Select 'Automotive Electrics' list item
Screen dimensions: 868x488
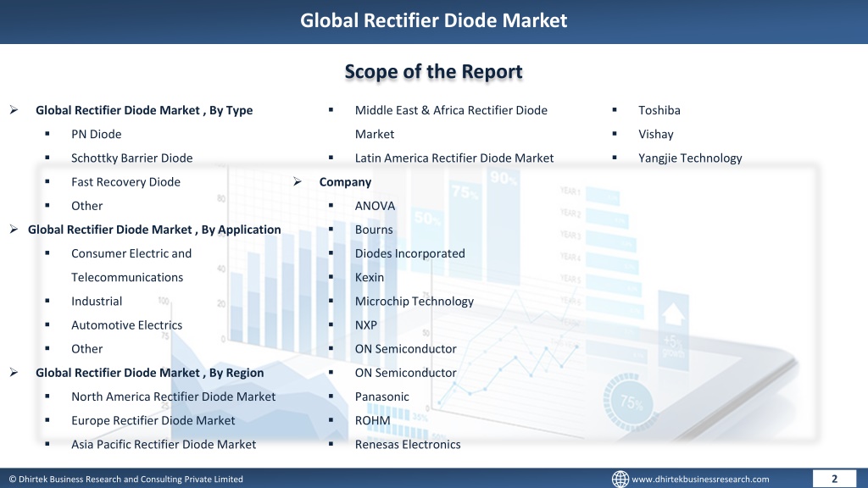(127, 324)
